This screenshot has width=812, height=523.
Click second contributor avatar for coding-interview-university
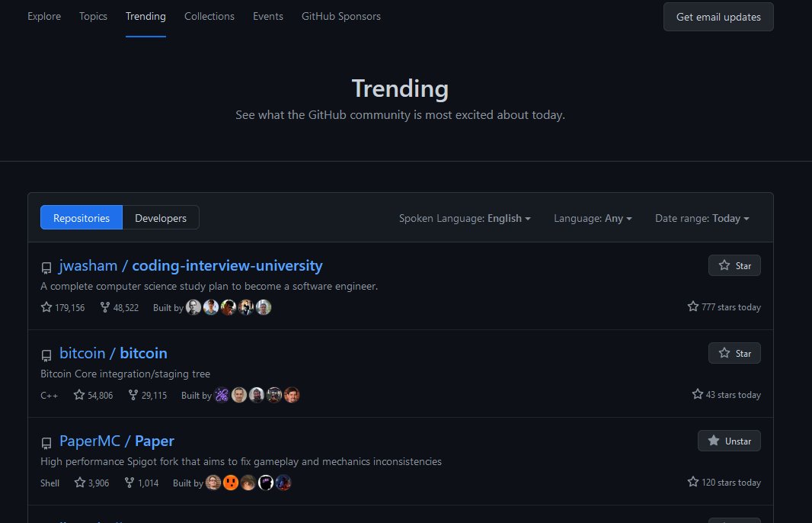coord(211,307)
